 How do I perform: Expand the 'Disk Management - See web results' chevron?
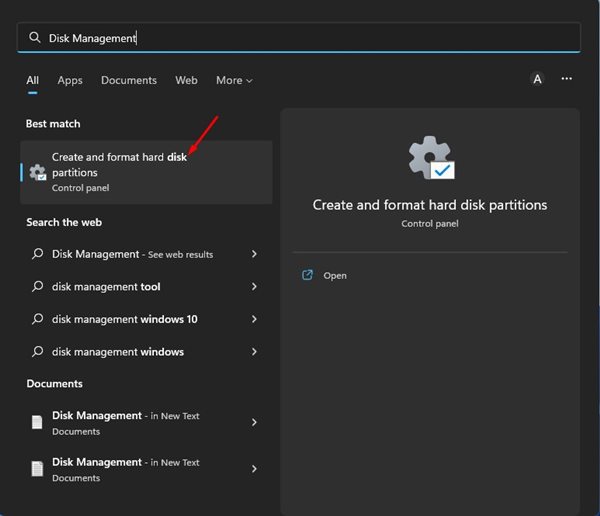[255, 255]
